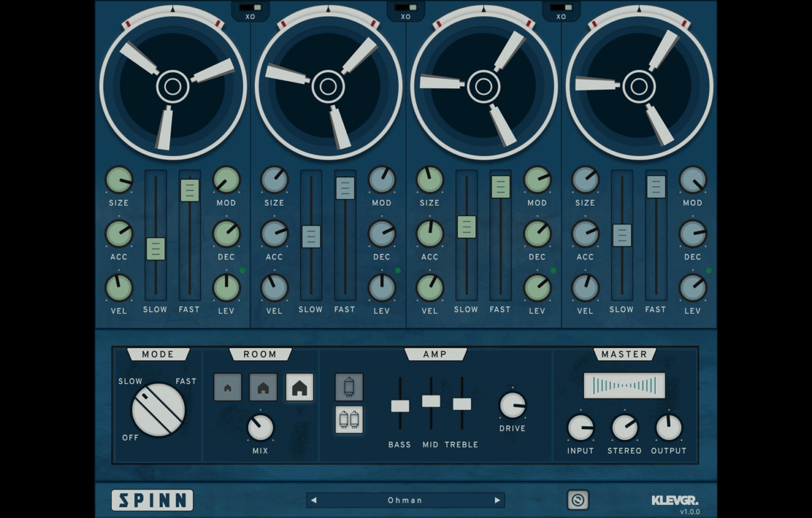Screen dimensions: 812x518
Task: Select the small room icon
Action: click(227, 387)
